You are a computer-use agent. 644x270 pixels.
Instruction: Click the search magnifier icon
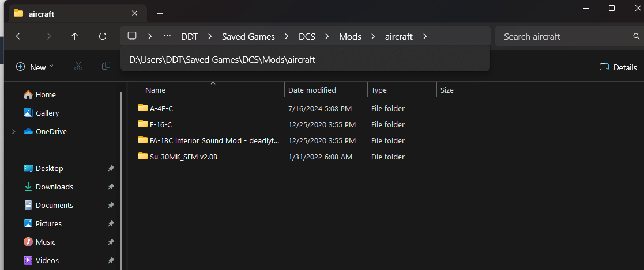pos(636,36)
